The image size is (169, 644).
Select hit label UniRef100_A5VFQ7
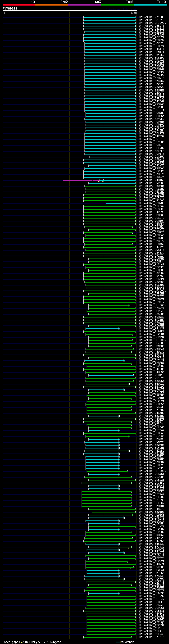(x=152, y=579)
